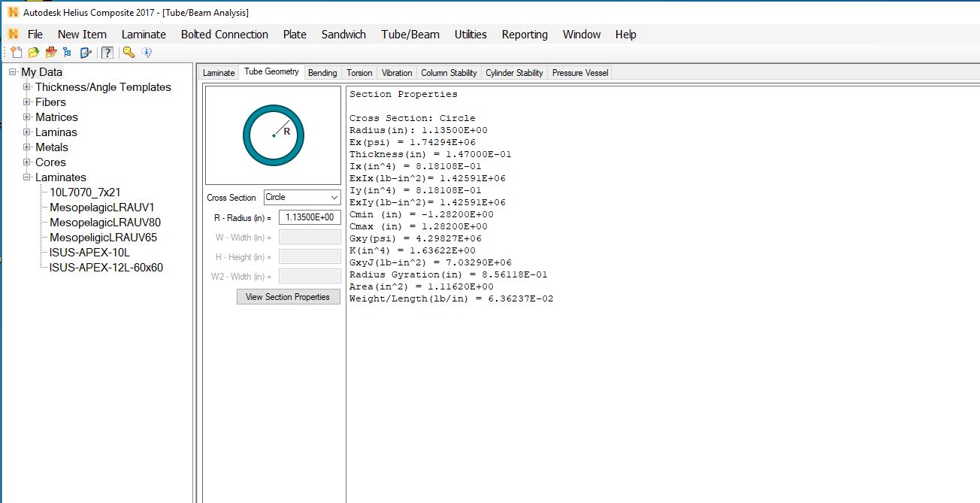Switch to the Vibration tab
The image size is (980, 503).
(x=397, y=73)
